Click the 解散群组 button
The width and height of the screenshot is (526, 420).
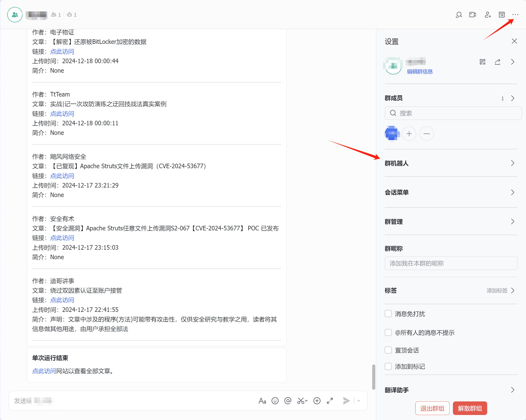click(x=470, y=408)
